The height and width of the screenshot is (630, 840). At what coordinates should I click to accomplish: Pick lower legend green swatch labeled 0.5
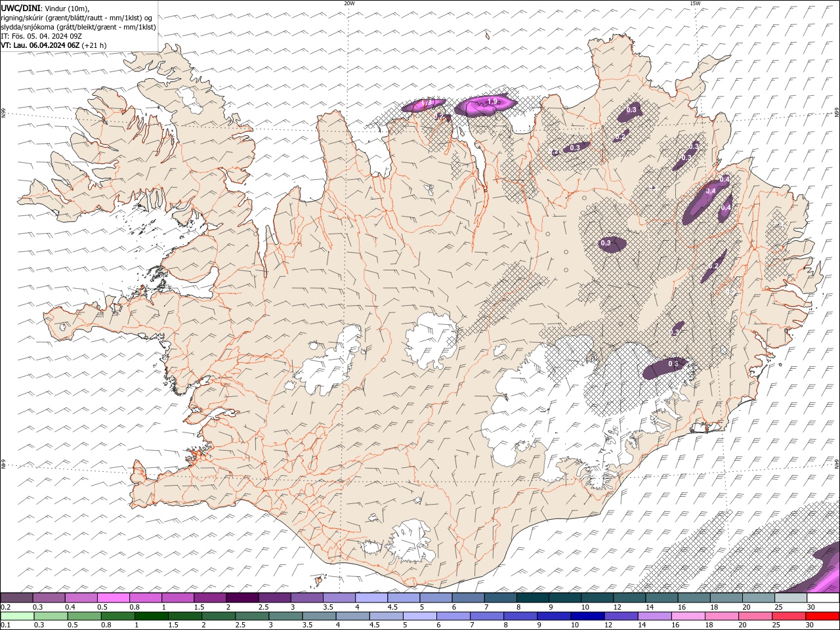(x=85, y=616)
